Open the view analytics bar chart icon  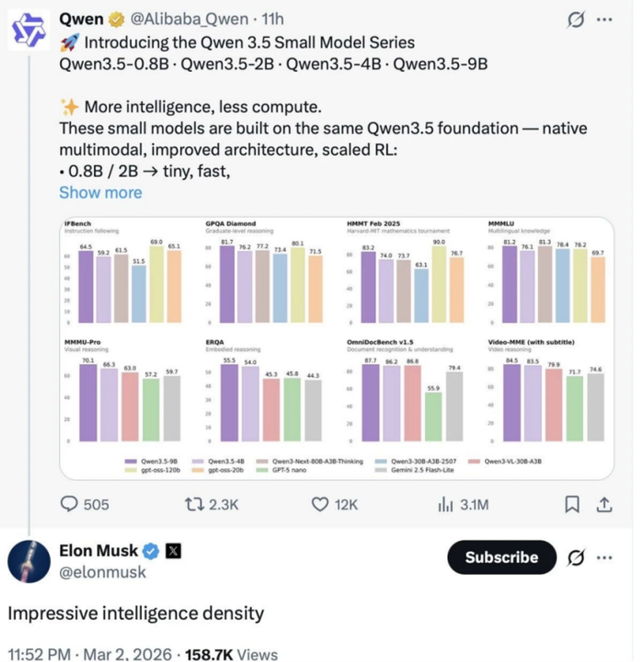pos(446,504)
